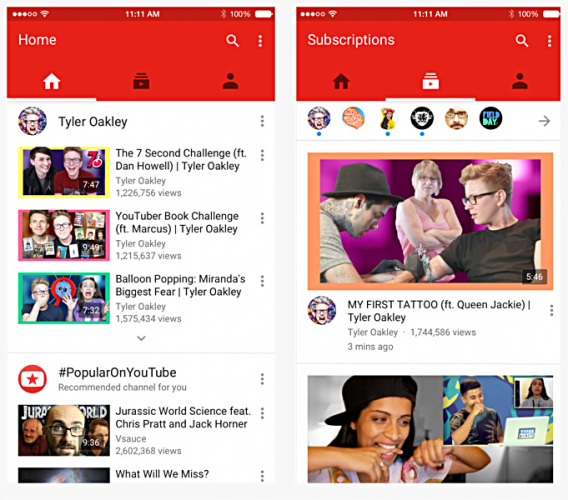
Task: Select the Home tab on left phone
Action: coord(51,81)
